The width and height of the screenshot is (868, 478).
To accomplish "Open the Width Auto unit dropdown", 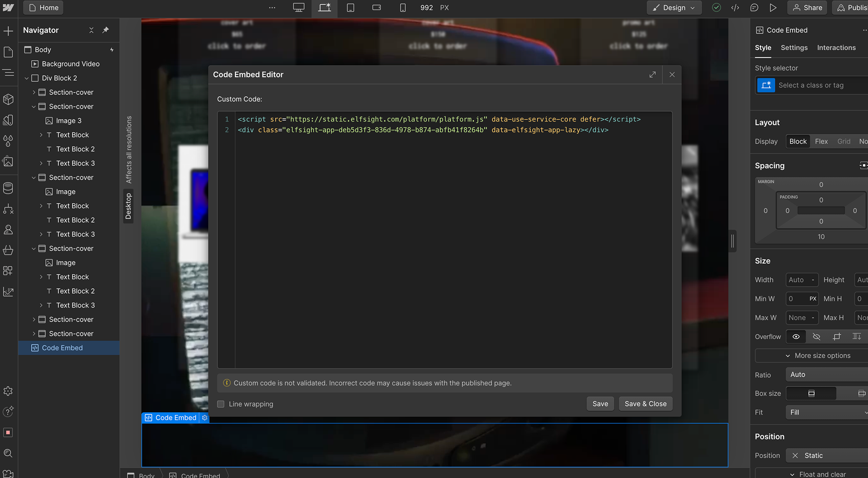I will (x=813, y=280).
